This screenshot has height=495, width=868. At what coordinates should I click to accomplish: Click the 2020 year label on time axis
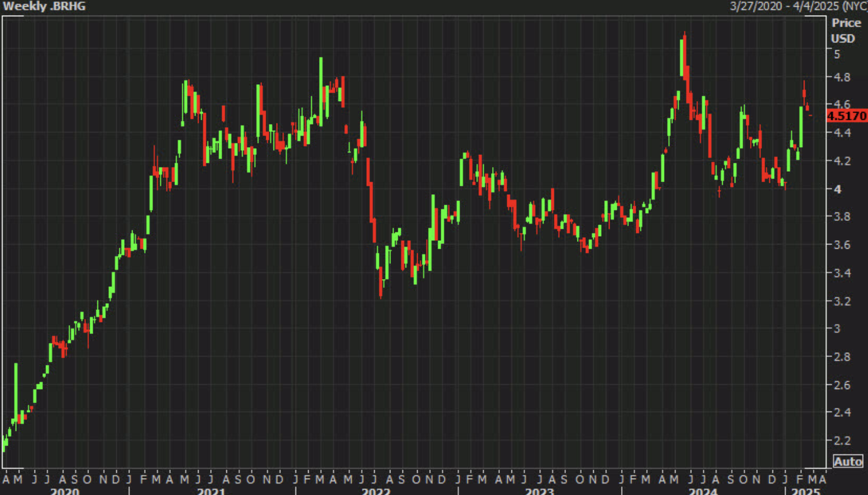[x=65, y=490]
